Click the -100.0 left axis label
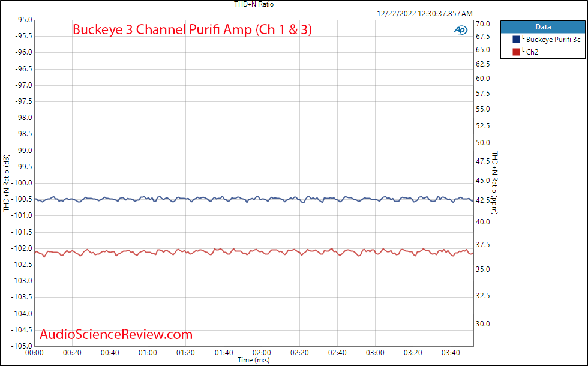588x366 pixels. click(22, 183)
